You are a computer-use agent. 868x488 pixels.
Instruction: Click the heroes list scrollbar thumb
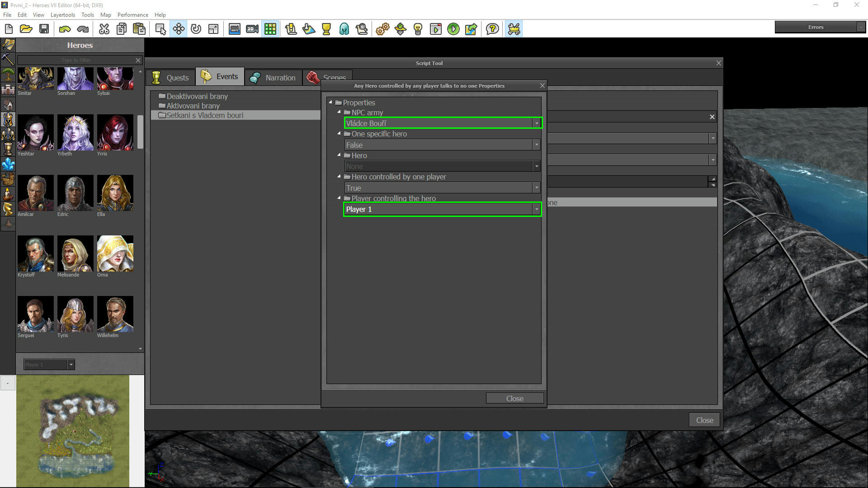[140, 131]
